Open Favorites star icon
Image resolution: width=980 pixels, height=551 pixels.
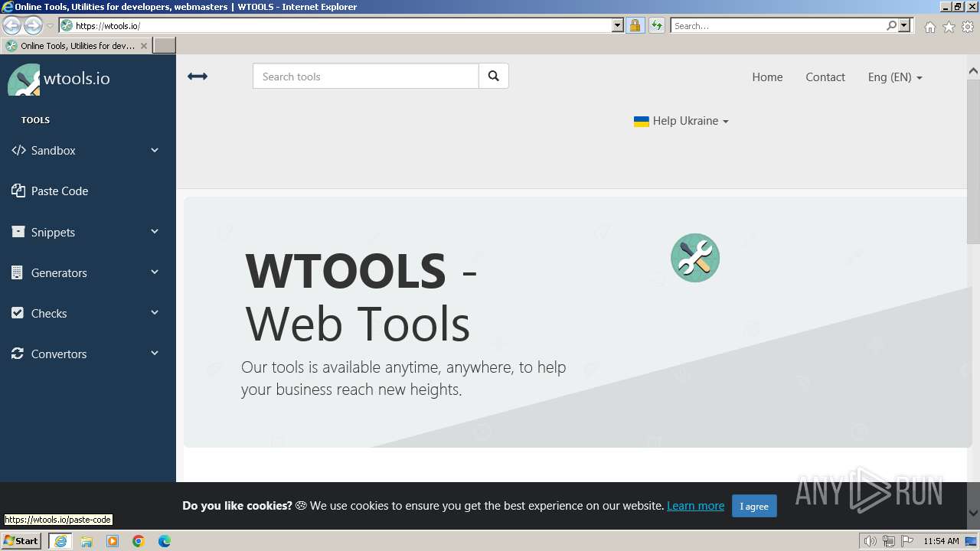[x=949, y=27]
